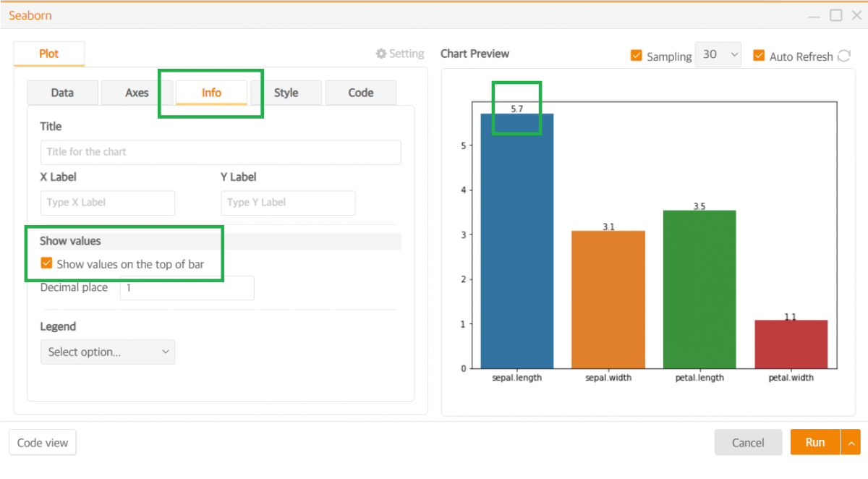Open the Sampling count dropdown showing 30
Screen dimensions: 868x479
pyautogui.click(x=718, y=55)
